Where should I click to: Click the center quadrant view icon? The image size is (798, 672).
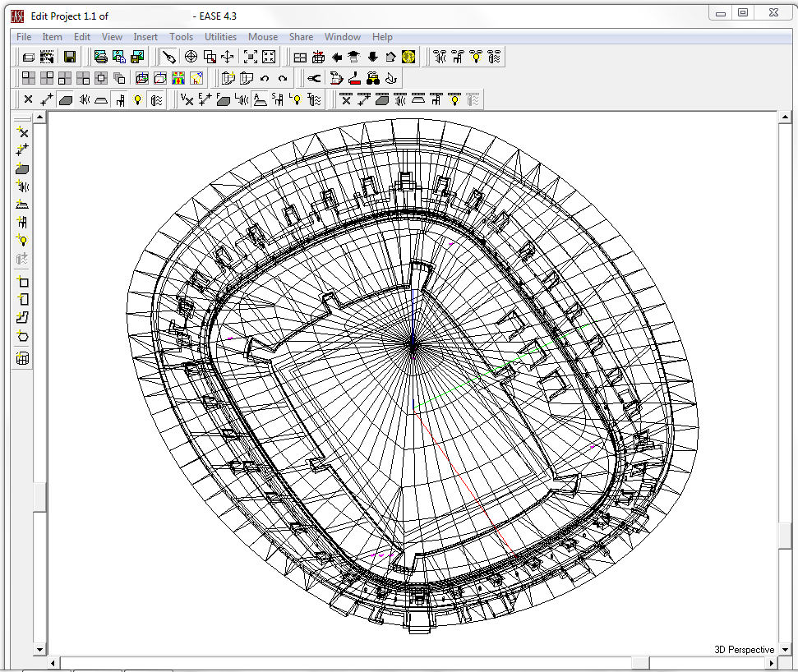click(x=101, y=78)
